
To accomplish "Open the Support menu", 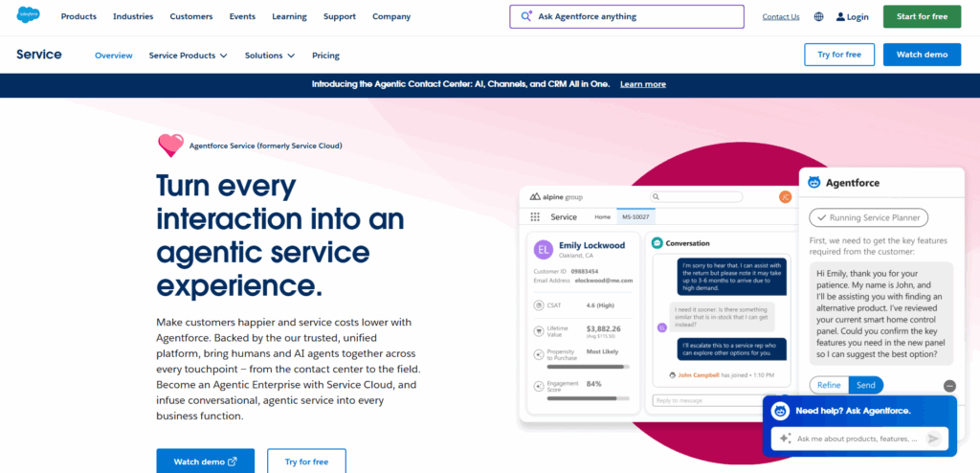I will (x=340, y=17).
